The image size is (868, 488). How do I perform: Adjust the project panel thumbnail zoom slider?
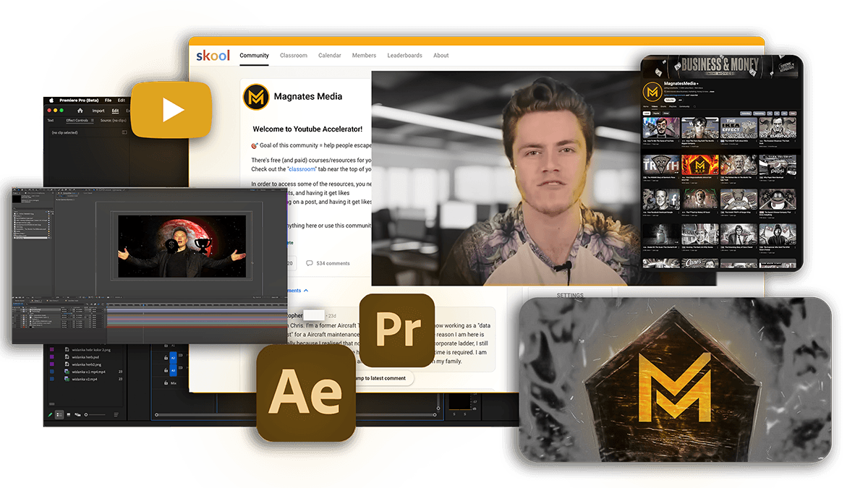pos(95,415)
